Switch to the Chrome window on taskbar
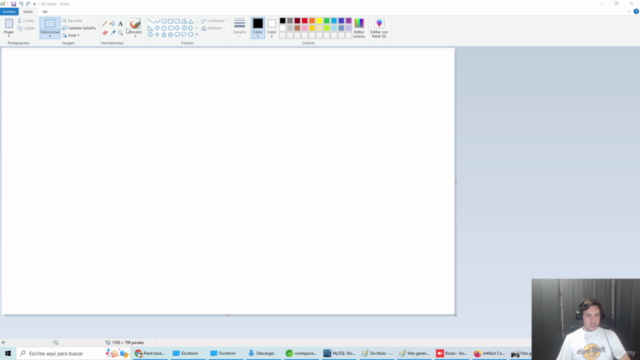The image size is (640, 360). pyautogui.click(x=150, y=353)
